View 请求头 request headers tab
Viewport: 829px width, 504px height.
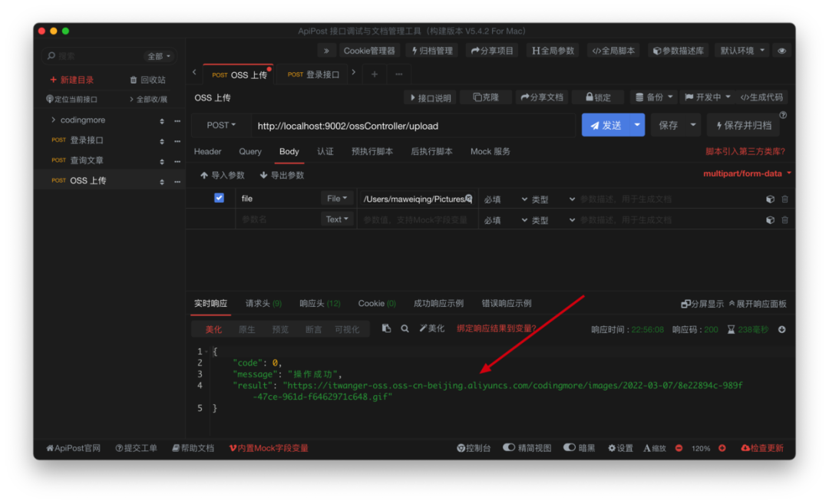[263, 303]
